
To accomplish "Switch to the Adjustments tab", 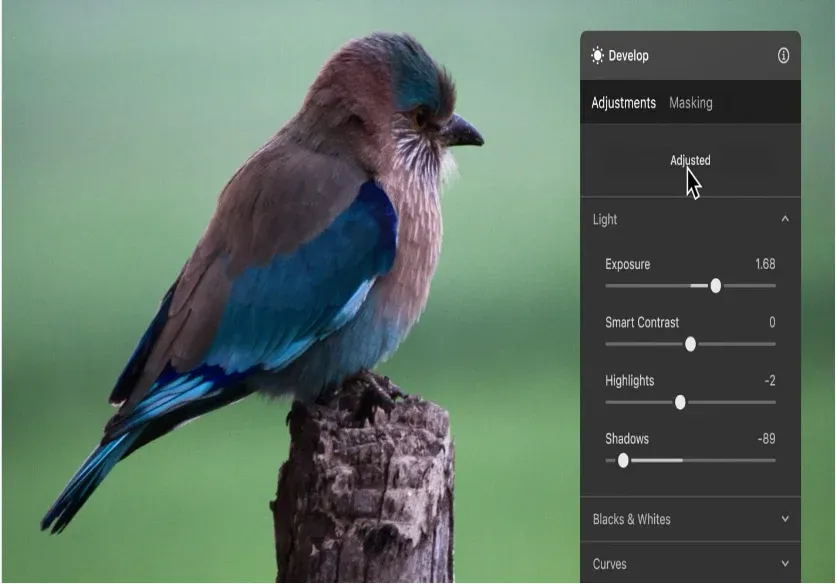I will pyautogui.click(x=623, y=102).
